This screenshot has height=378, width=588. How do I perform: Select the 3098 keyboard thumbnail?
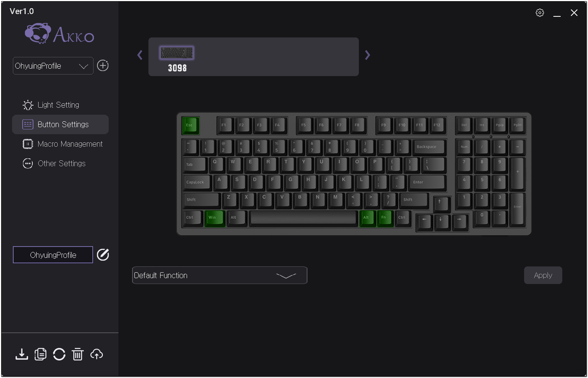[x=177, y=58]
